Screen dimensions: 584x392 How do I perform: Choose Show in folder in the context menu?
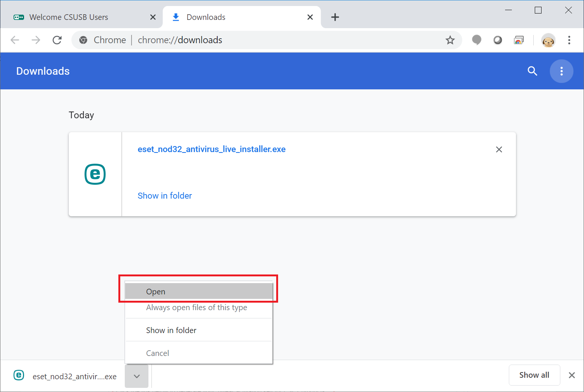199,330
